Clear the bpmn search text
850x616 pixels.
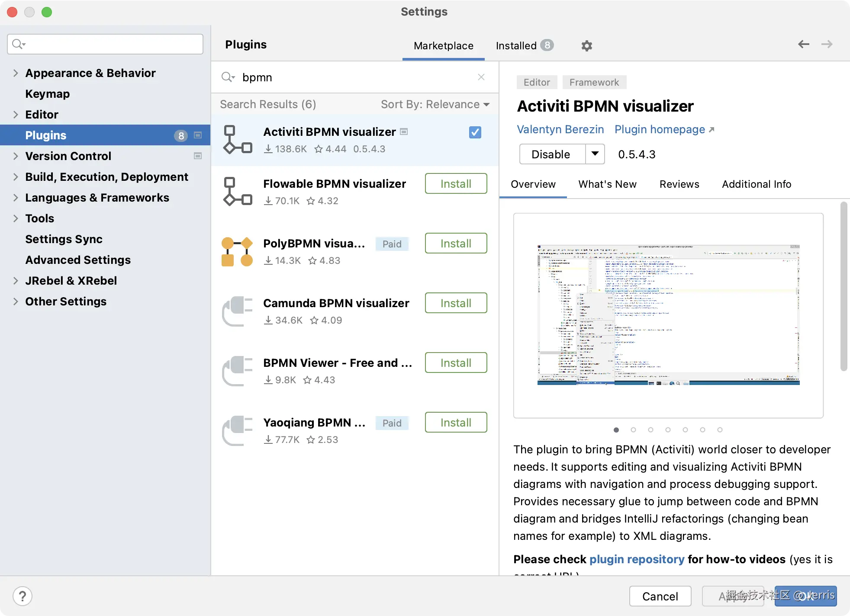pos(481,77)
